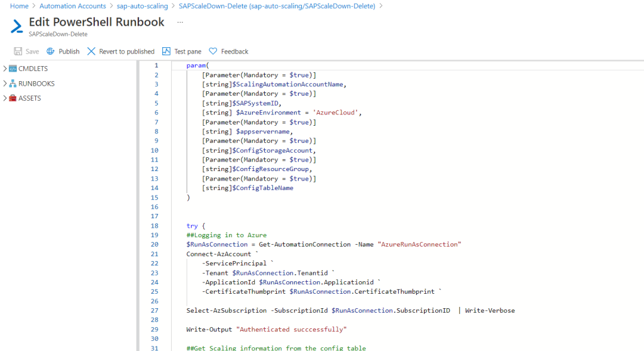Open the Test pane label
644x351 pixels.
[187, 52]
